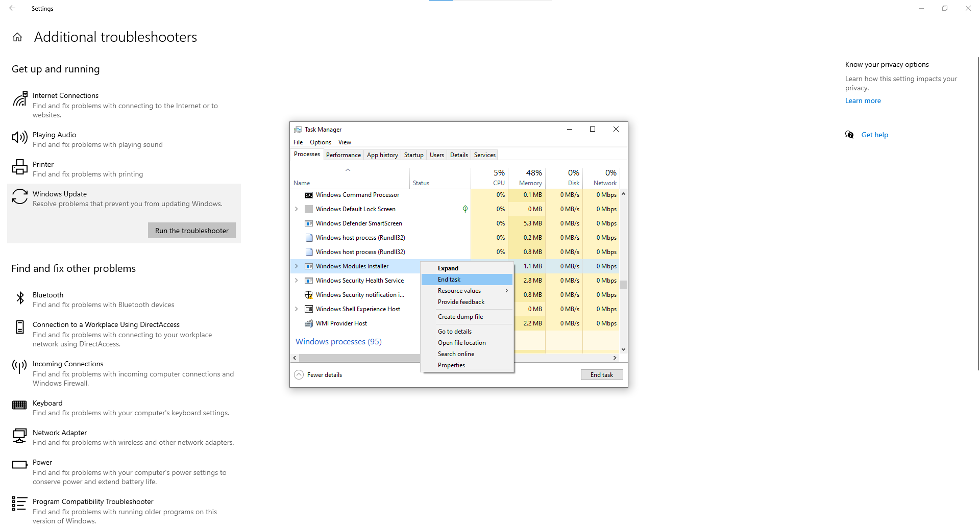
Task: Select the Windows Defender SmartScreen process row
Action: (x=455, y=223)
